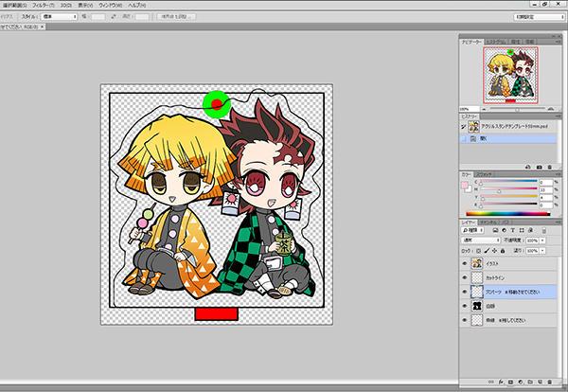
Task: Lock transparent pixels icon
Action: tap(478, 251)
